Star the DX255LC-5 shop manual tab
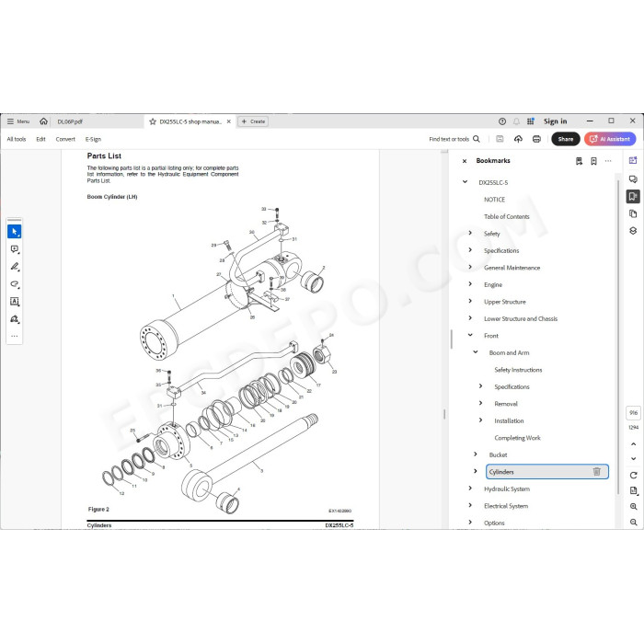This screenshot has width=644, height=644. (153, 121)
